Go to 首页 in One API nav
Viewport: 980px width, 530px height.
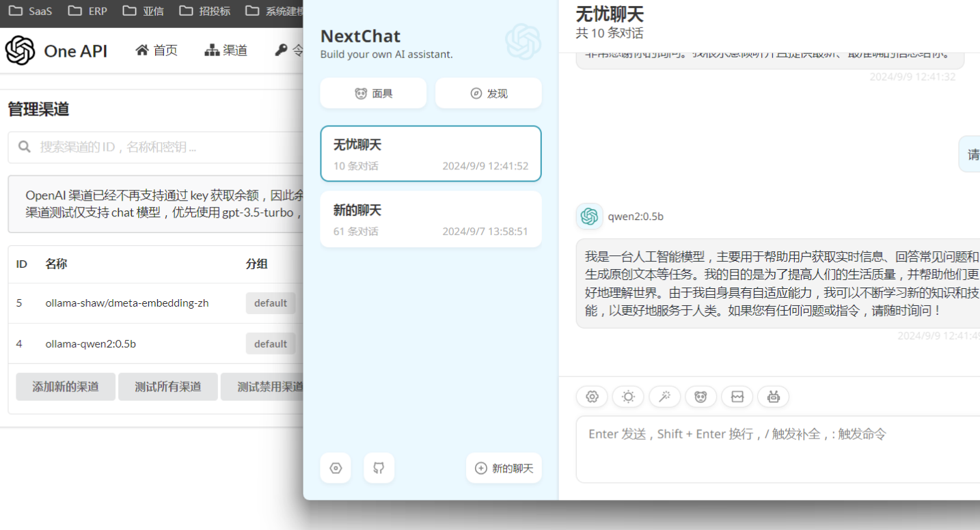click(x=156, y=51)
